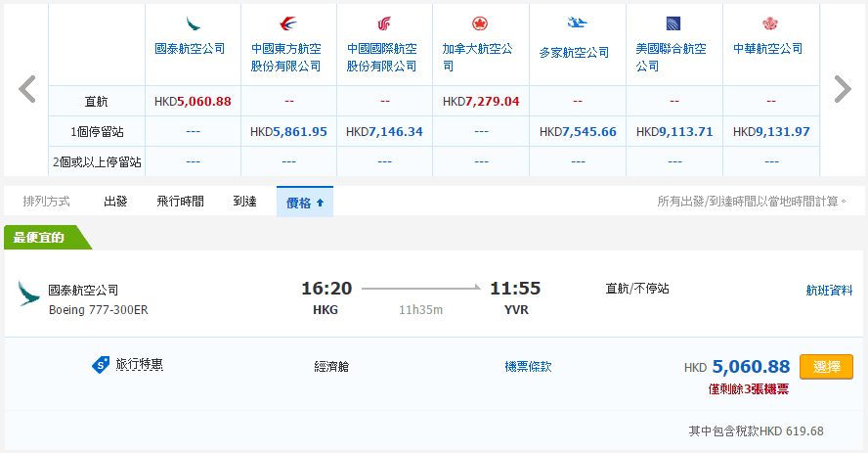
Task: Sort results by 出發 departure time
Action: (115, 202)
